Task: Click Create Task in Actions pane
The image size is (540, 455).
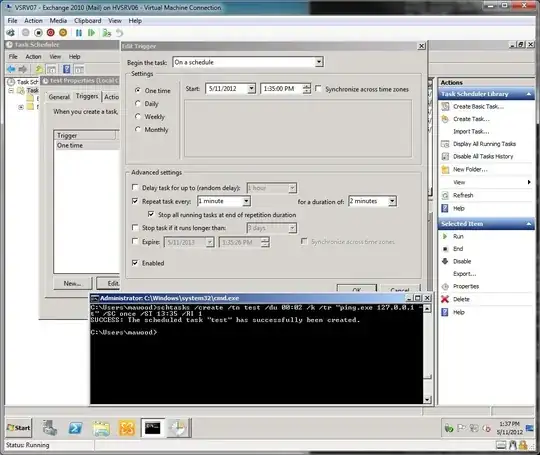Action: point(471,119)
